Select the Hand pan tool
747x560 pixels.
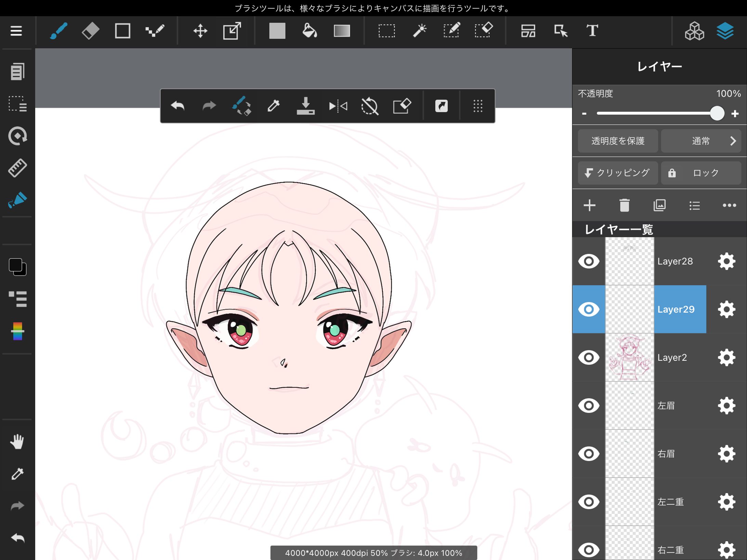pos(17,442)
